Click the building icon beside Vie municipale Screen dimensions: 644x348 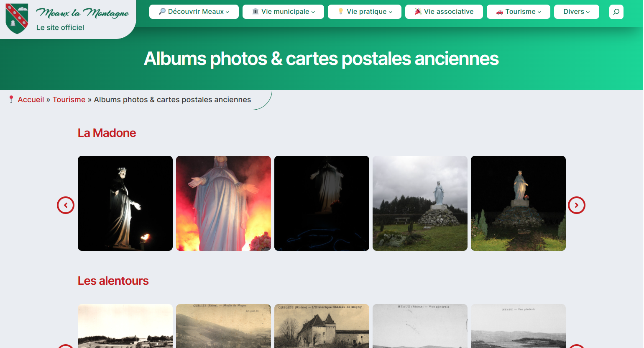click(x=255, y=12)
